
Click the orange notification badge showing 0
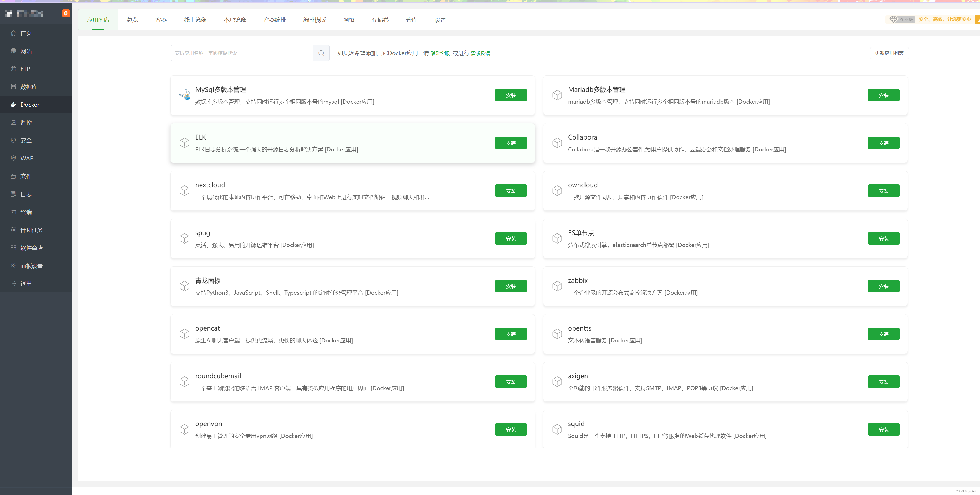[x=66, y=13]
